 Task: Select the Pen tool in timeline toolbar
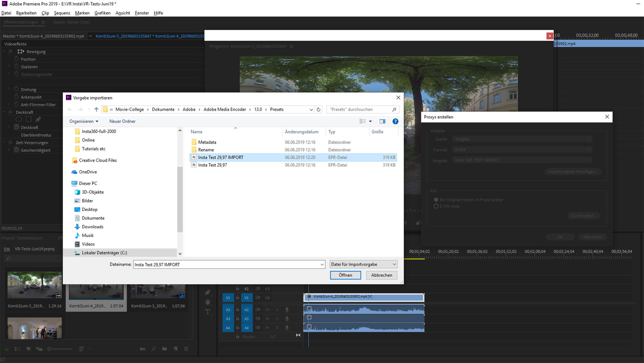[208, 292]
